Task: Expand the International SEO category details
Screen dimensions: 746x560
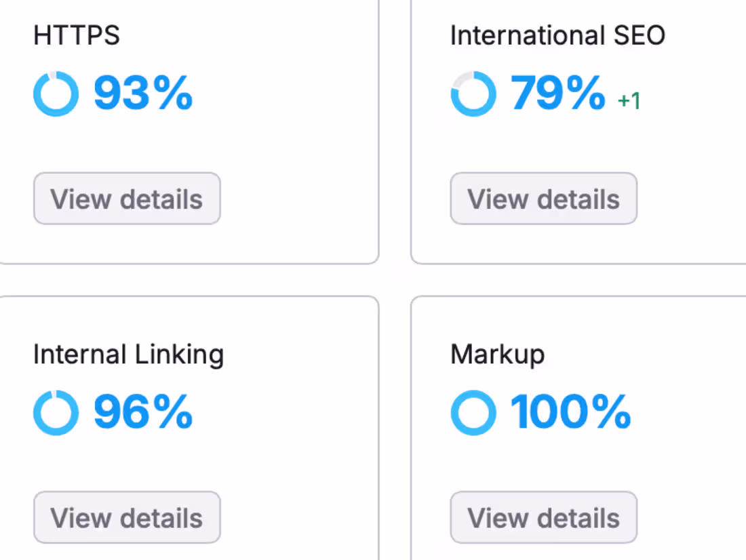Action: pos(543,199)
